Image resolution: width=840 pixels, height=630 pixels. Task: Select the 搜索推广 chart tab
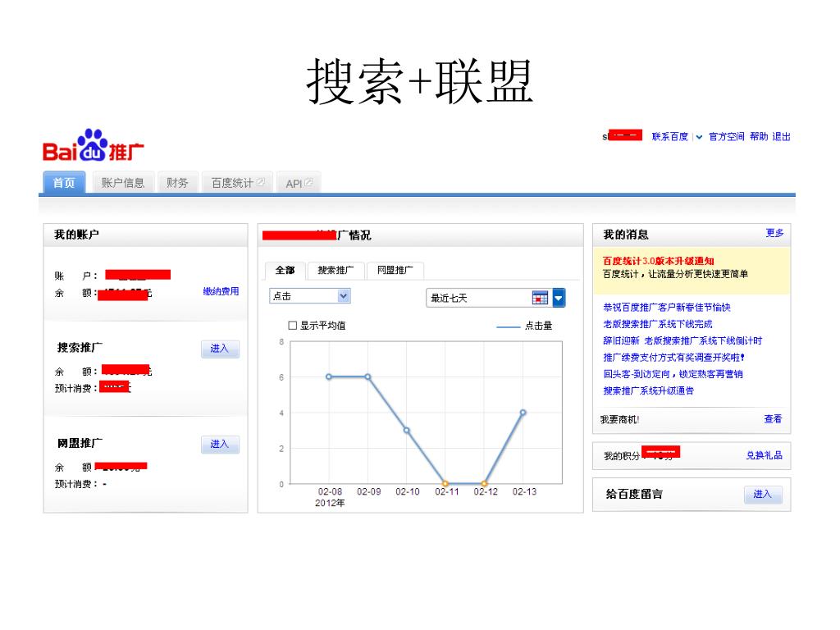(x=336, y=270)
